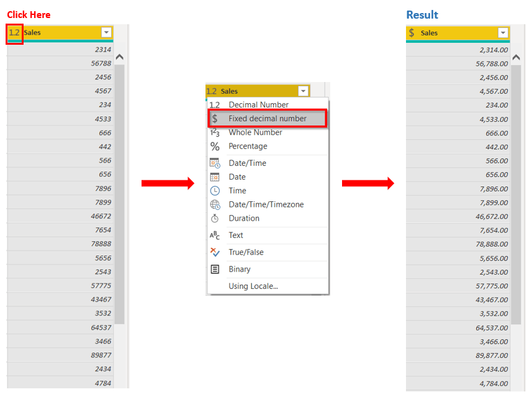The height and width of the screenshot is (402, 532).
Task: Click the True/False type icon
Action: coord(217,252)
